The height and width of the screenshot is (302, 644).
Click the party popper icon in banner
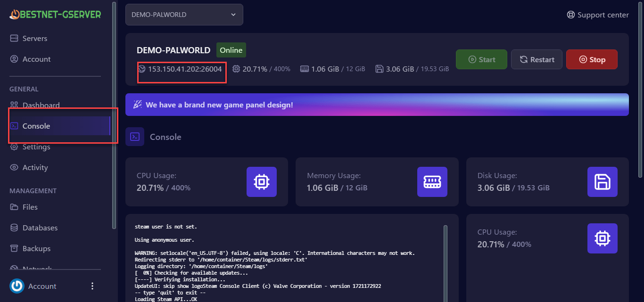point(138,105)
